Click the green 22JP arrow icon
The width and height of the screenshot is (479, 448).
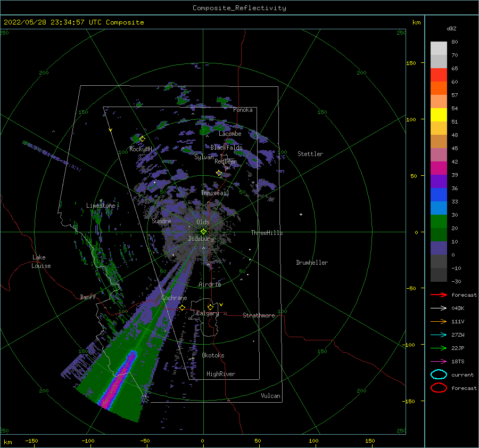[x=439, y=348]
